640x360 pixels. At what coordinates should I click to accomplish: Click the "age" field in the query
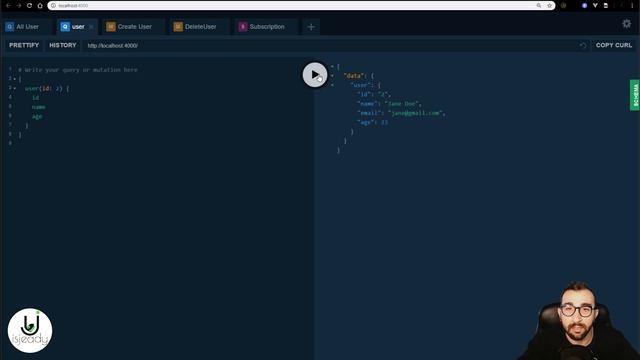pyautogui.click(x=37, y=116)
